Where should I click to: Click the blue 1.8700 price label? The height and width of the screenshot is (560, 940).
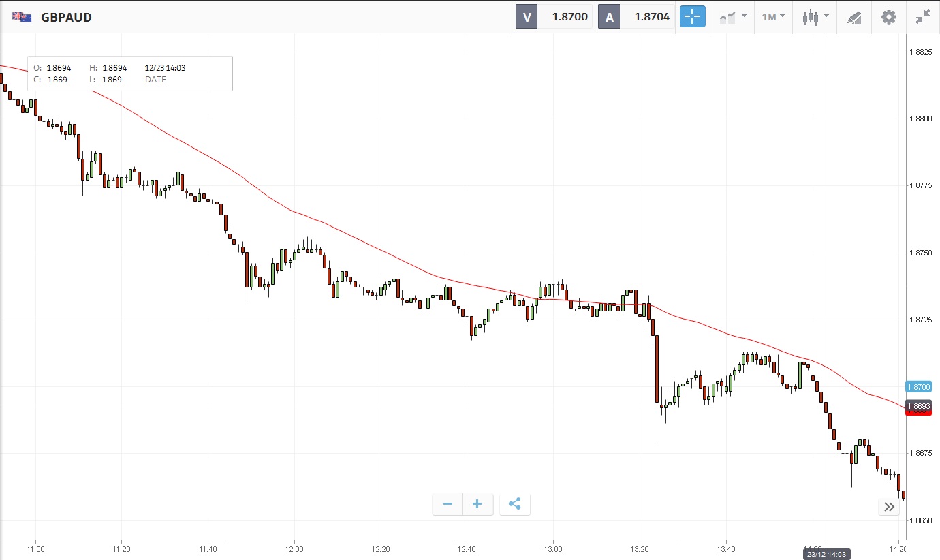(x=918, y=386)
